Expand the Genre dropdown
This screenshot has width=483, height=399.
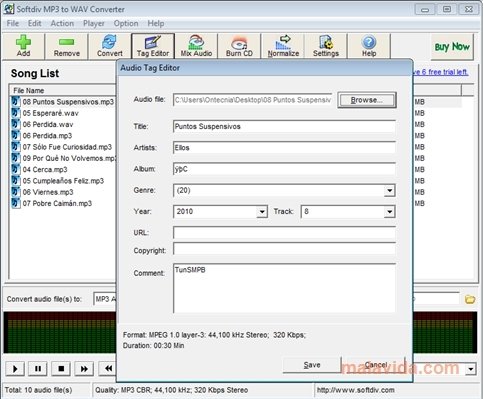389,191
